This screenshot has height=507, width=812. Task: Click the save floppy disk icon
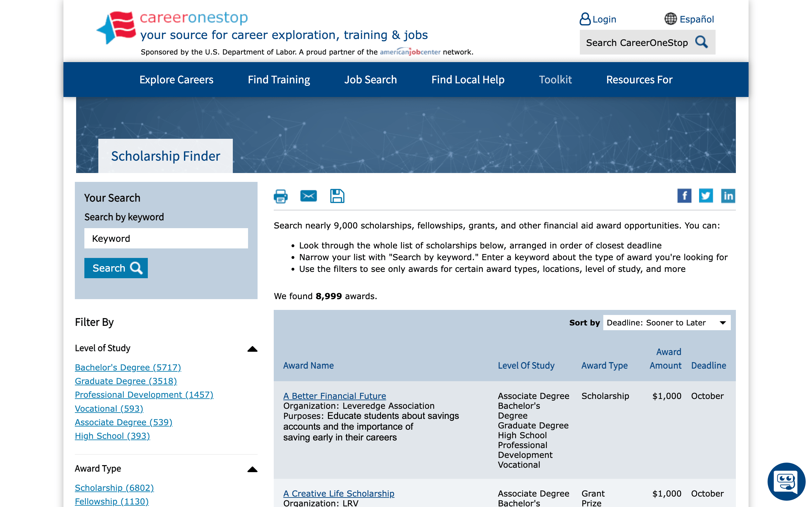click(337, 196)
